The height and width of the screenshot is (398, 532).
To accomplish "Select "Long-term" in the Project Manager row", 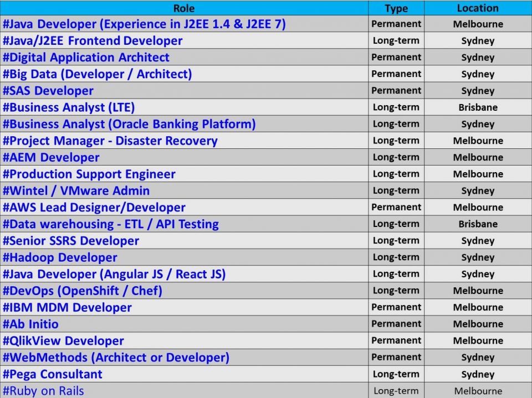I will [396, 141].
